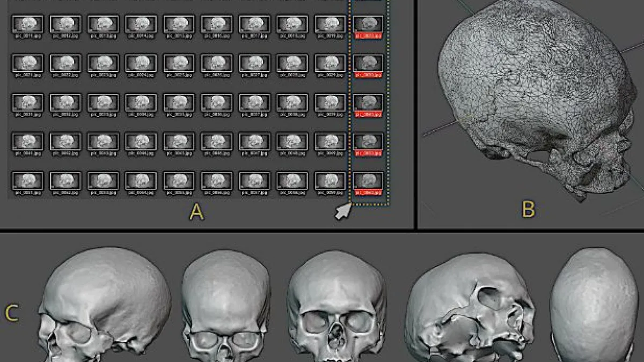Click the pic_0033.jpg image thumbnail
This screenshot has width=644, height=362.
[x=103, y=102]
